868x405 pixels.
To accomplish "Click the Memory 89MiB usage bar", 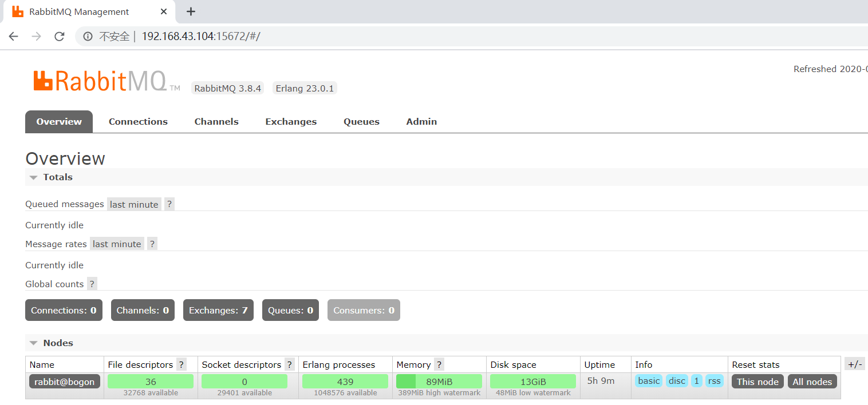I will point(439,382).
